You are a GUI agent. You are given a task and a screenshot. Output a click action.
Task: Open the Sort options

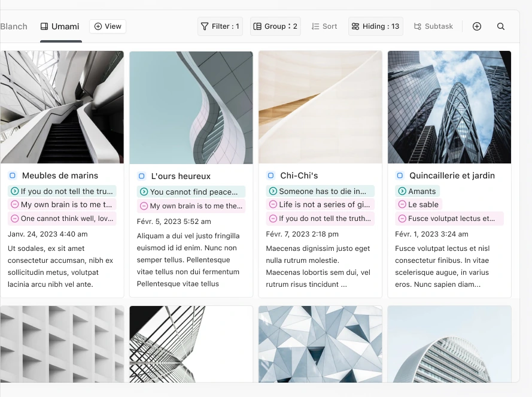(x=324, y=26)
